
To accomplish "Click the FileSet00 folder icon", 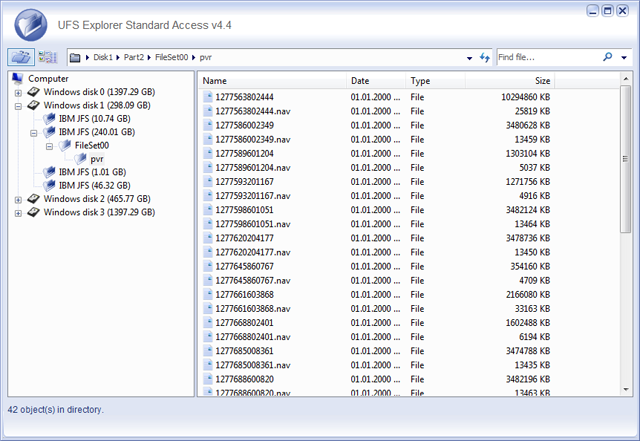I will coord(64,145).
